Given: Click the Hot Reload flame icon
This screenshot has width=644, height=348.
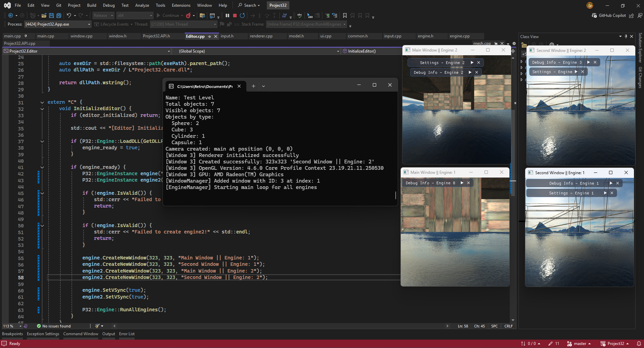Looking at the screenshot, I should (188, 15).
